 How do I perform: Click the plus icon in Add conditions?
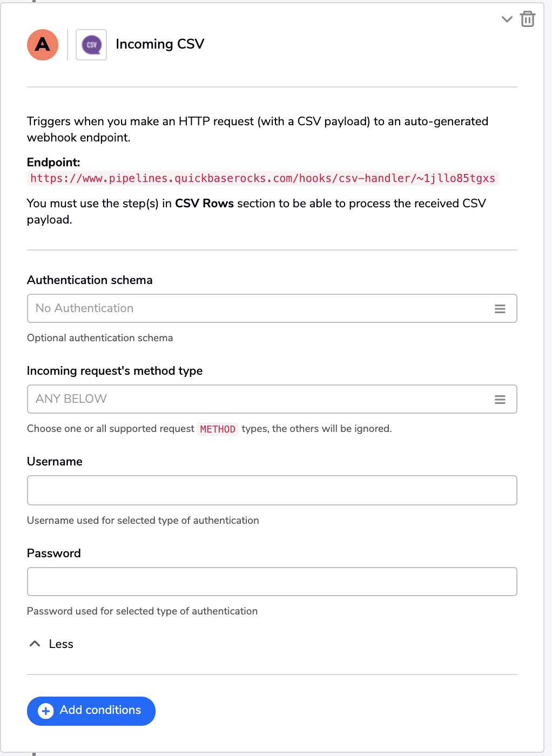click(x=46, y=711)
